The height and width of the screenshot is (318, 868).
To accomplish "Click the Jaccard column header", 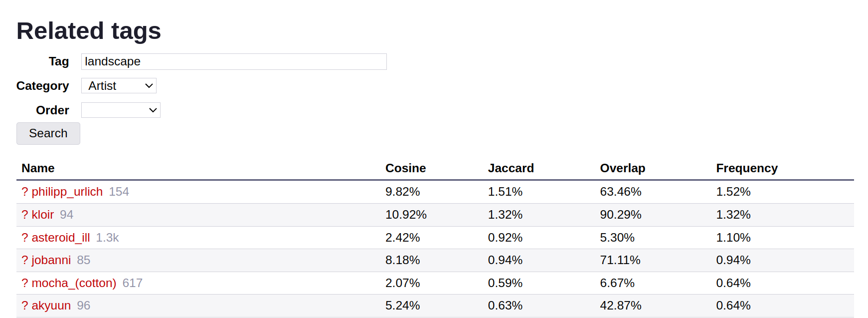I will pos(511,168).
